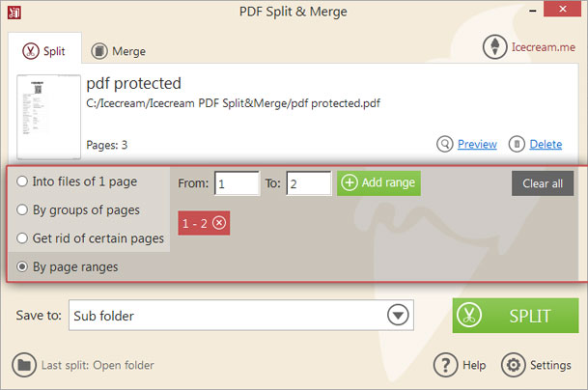
Task: Click the green SPLIT button
Action: (515, 316)
